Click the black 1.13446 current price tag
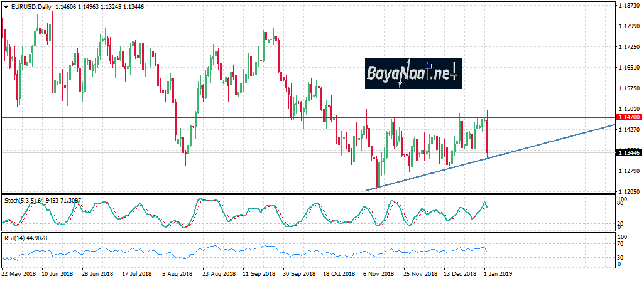The image size is (644, 281). coord(628,152)
